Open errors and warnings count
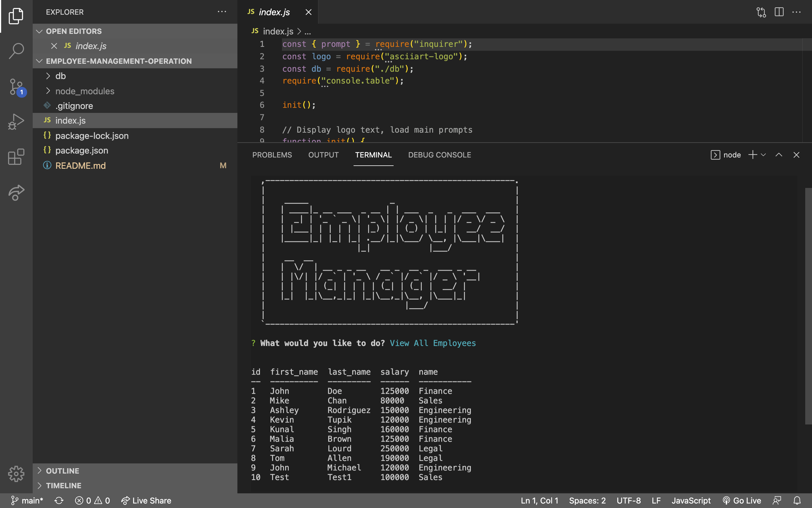 (x=92, y=501)
